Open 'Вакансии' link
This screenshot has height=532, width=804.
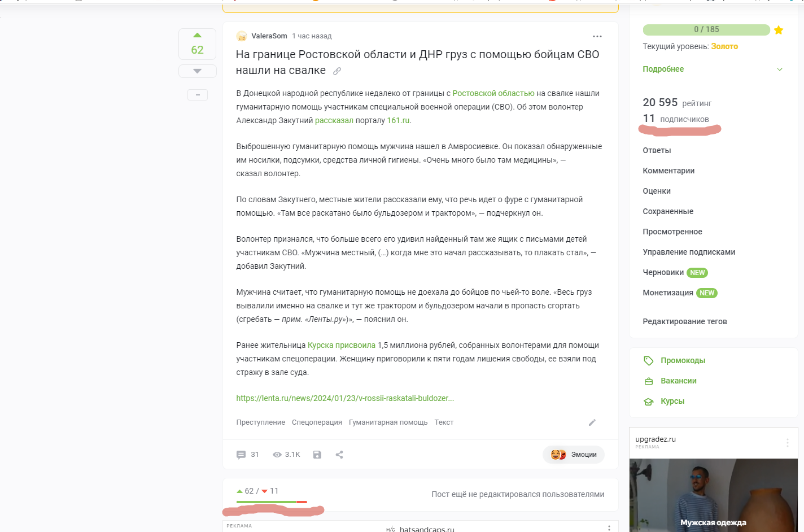tap(679, 381)
